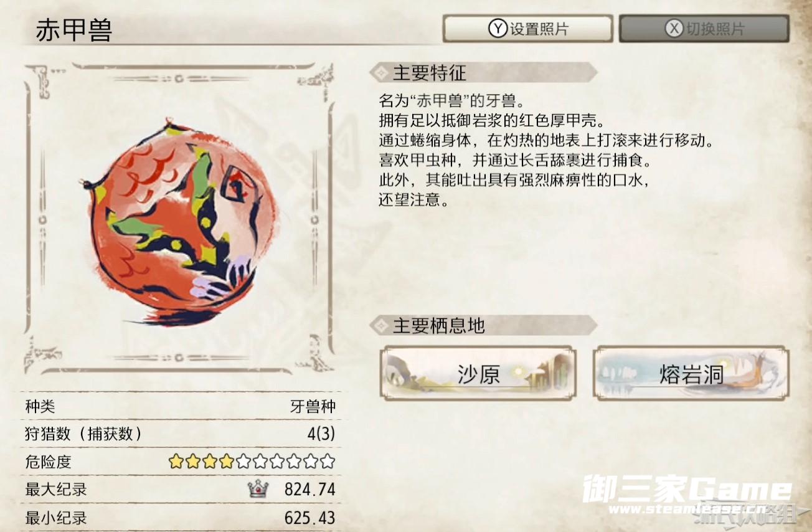Click the fourth gold danger star
The width and height of the screenshot is (812, 532).
pos(227,462)
